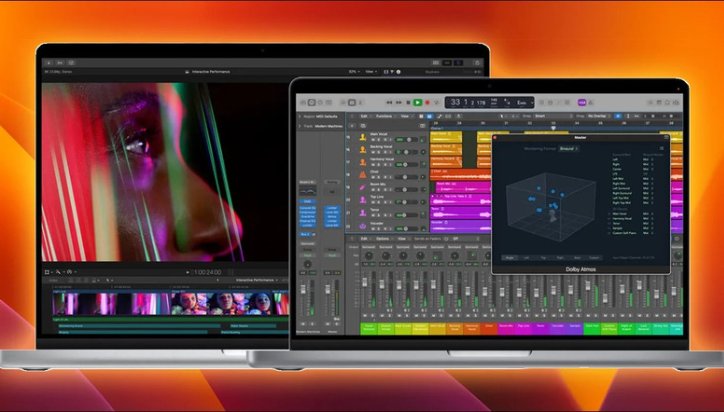724x412 pixels.
Task: Open the tracks area Edit menu
Action: coord(364,116)
